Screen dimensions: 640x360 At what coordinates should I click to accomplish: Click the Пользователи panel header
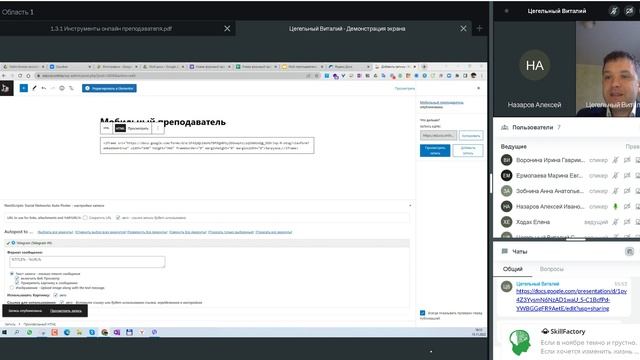(x=533, y=127)
